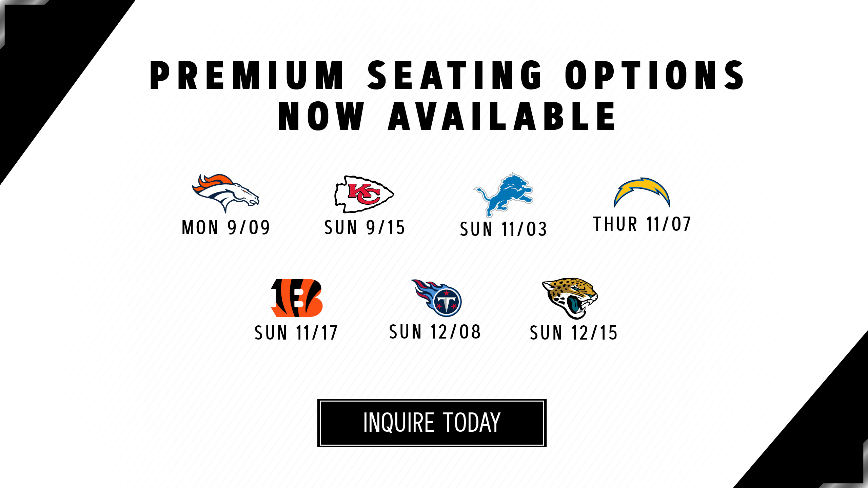Select the SUN 11/17 game date
868x488 pixels.
296,333
